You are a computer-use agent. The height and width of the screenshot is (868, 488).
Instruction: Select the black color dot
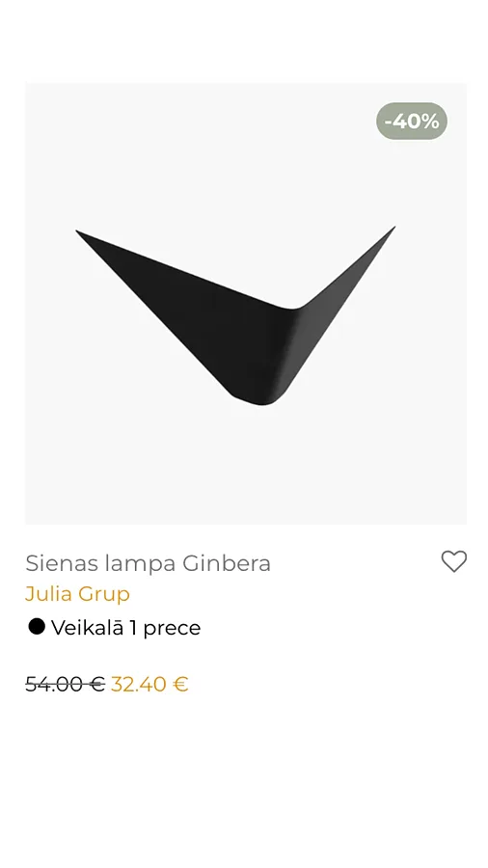tap(37, 627)
